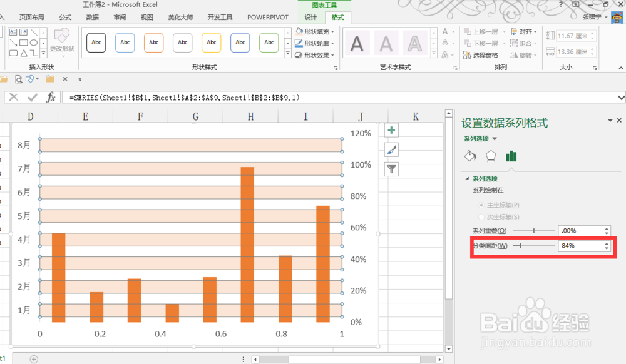Click inside the SERIES formula bar
This screenshot has width=626, height=364.
[339, 98]
